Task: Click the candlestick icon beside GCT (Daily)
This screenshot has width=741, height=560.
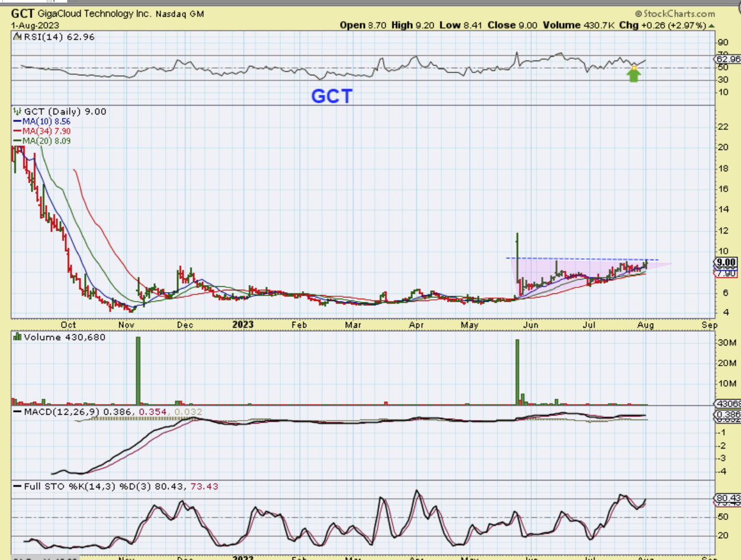Action: [16, 111]
